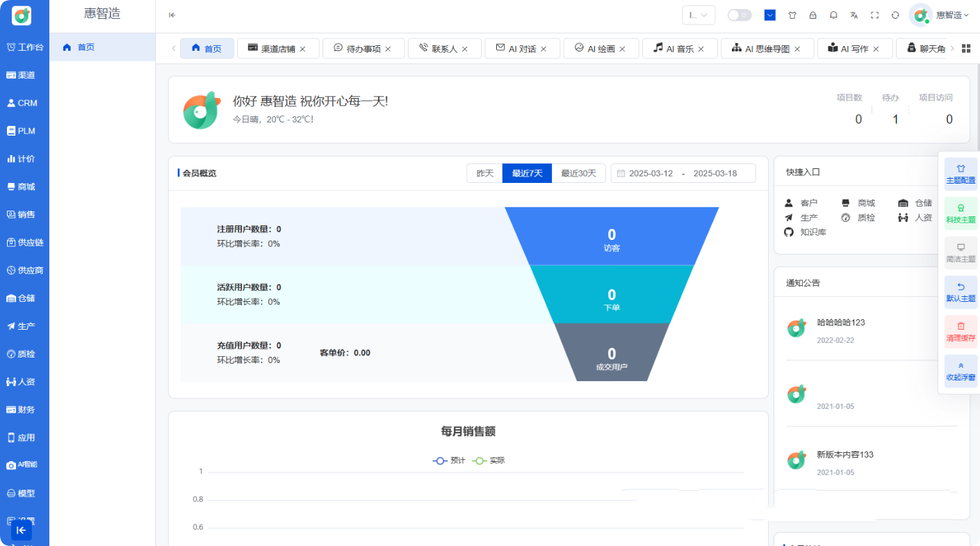Toggle the dark mode switch in header
This screenshot has height=546, width=980.
click(739, 14)
